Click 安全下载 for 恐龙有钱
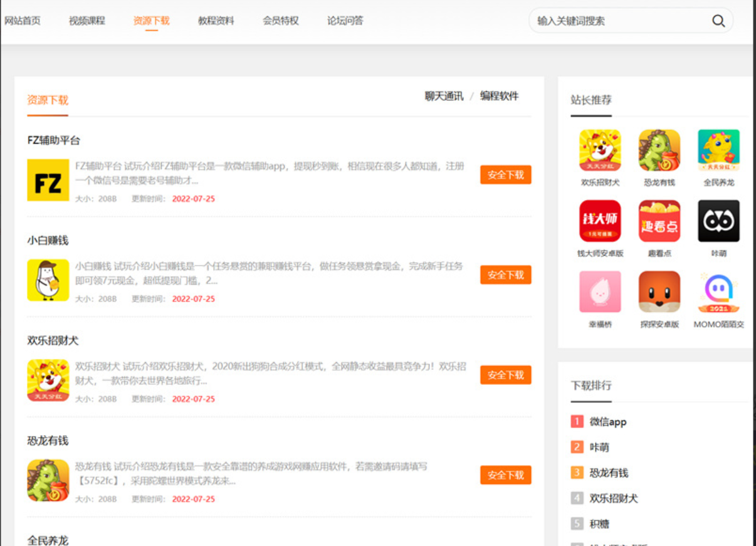 [506, 475]
